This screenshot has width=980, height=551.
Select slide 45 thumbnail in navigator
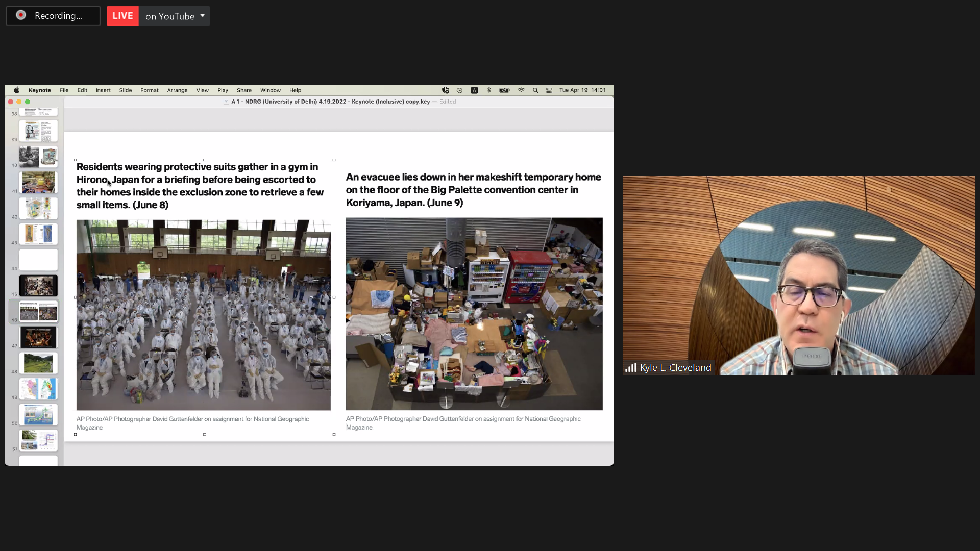(38, 286)
